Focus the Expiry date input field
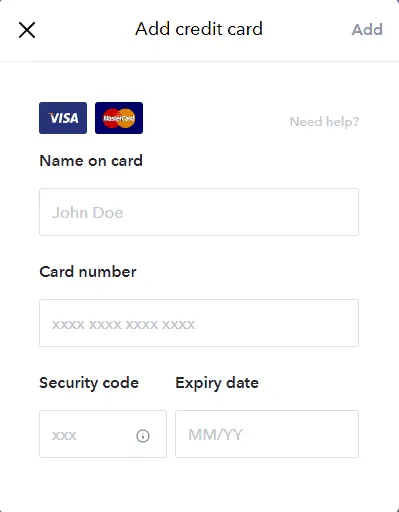399x512 pixels. point(267,434)
